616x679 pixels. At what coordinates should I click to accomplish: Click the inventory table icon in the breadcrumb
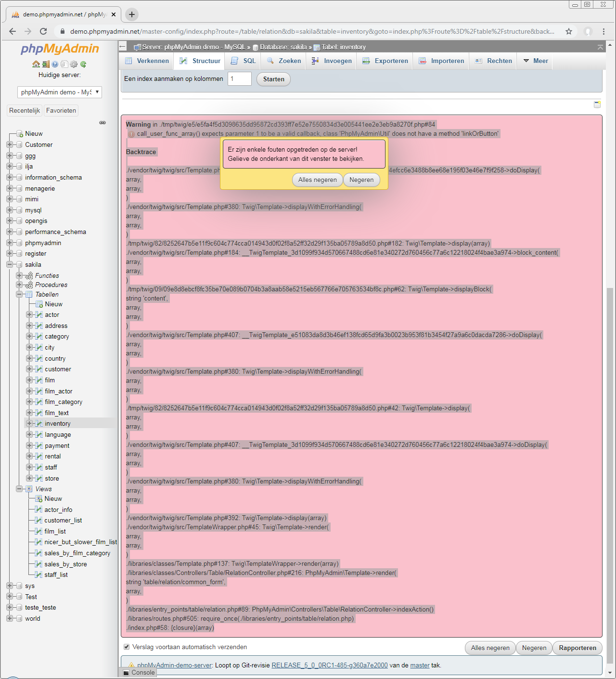316,47
